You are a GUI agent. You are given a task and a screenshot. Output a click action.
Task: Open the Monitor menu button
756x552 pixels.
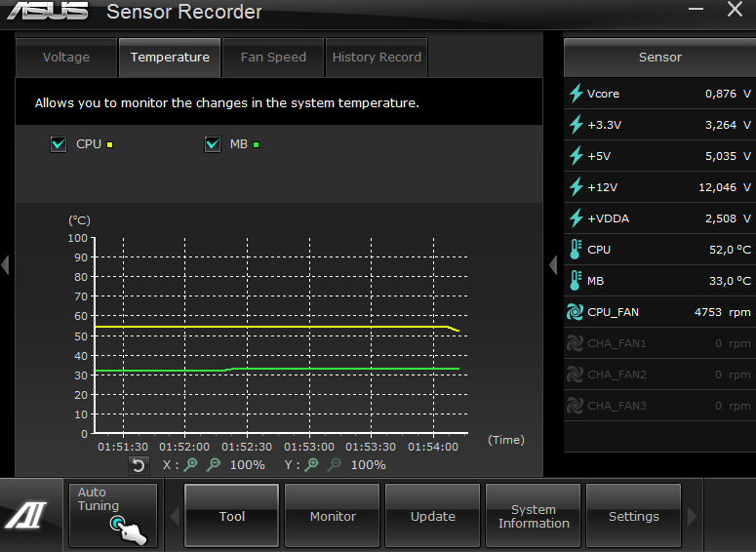tap(333, 516)
